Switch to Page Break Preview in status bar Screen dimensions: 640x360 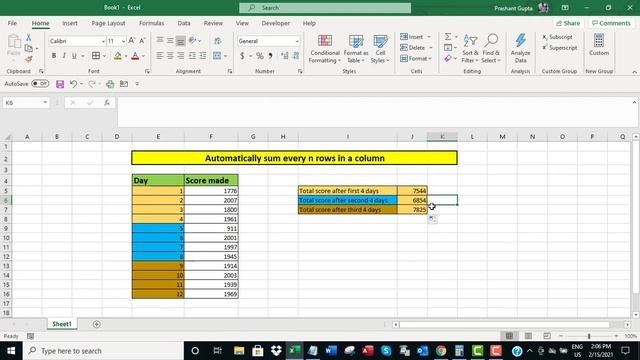coord(547,336)
